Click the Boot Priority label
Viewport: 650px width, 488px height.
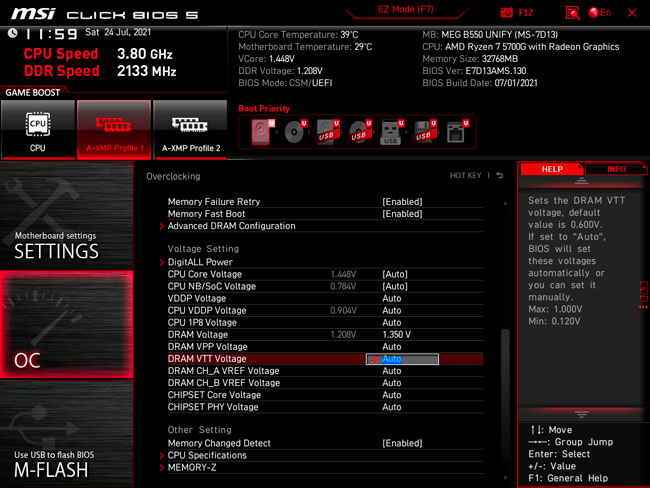pyautogui.click(x=264, y=109)
